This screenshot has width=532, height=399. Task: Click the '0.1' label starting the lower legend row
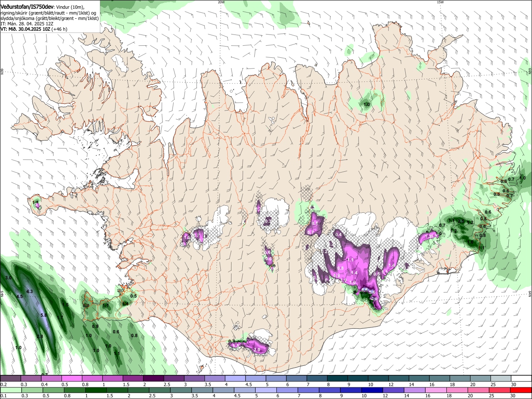pos(4,396)
